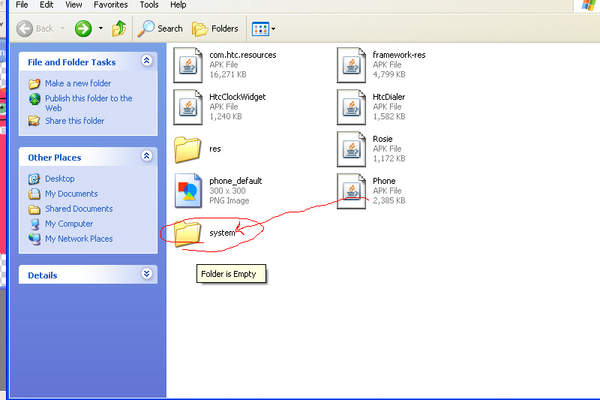The image size is (600, 400).
Task: Select the Rosie APK file icon
Action: tap(351, 149)
